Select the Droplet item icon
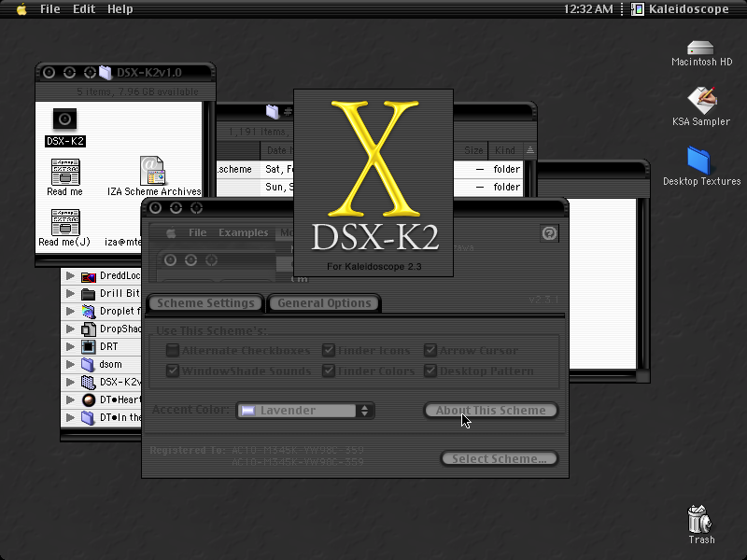Viewport: 747px width, 560px height. [x=88, y=312]
